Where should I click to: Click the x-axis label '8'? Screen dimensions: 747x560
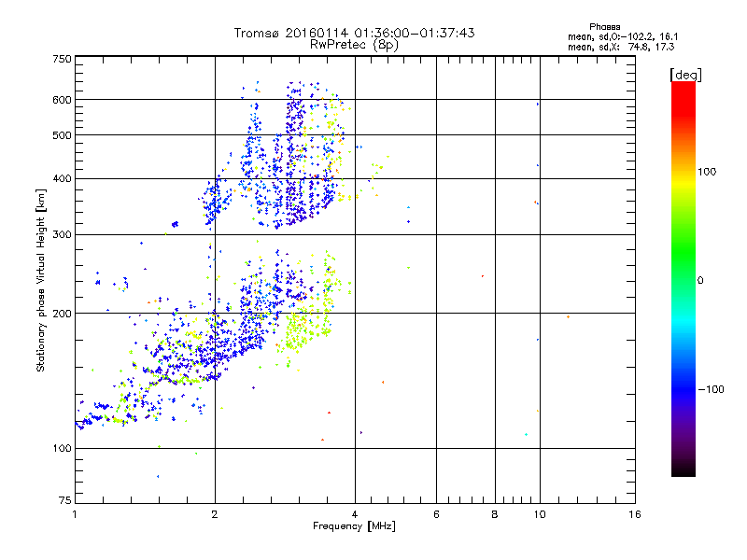click(495, 514)
